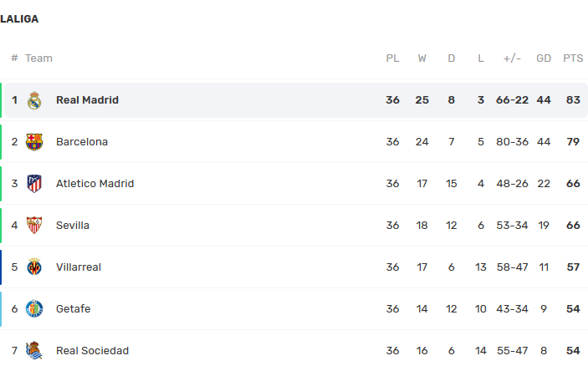The width and height of the screenshot is (588, 371).
Task: Click the Barcelona crest icon
Action: pos(34,142)
